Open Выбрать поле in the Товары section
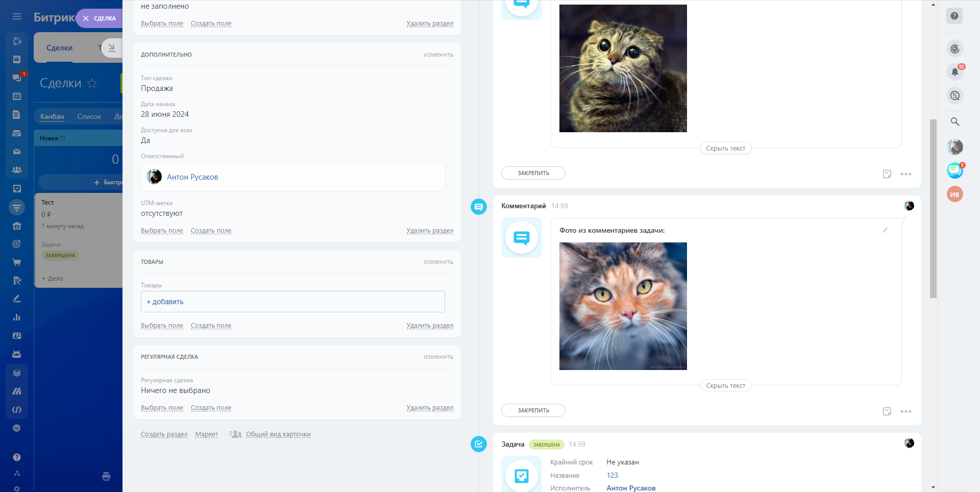 pos(162,326)
